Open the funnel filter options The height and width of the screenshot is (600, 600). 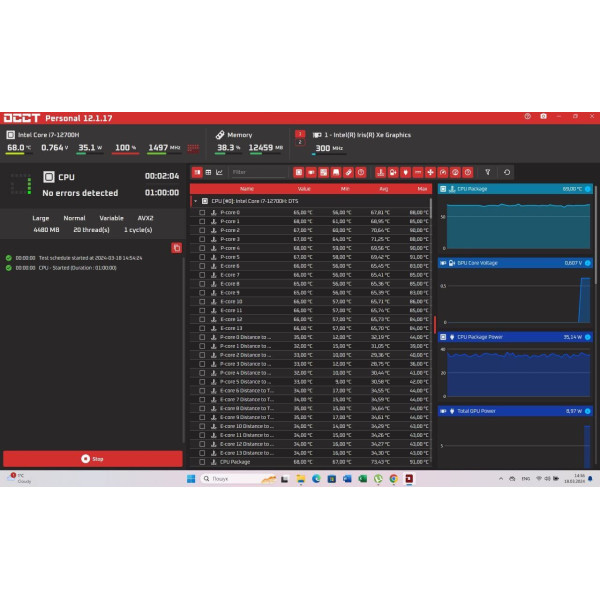[x=488, y=173]
